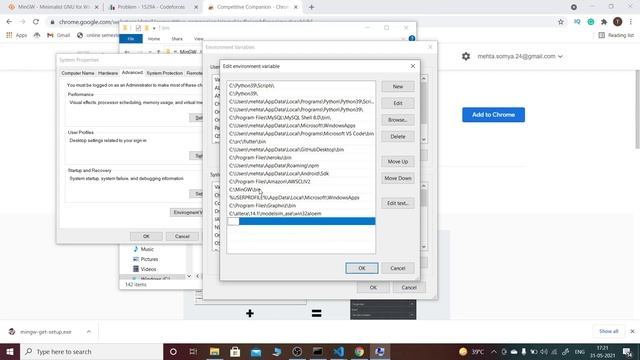Bookmark this page with star icon
The height and width of the screenshot is (360, 640).
pyautogui.click(x=561, y=22)
